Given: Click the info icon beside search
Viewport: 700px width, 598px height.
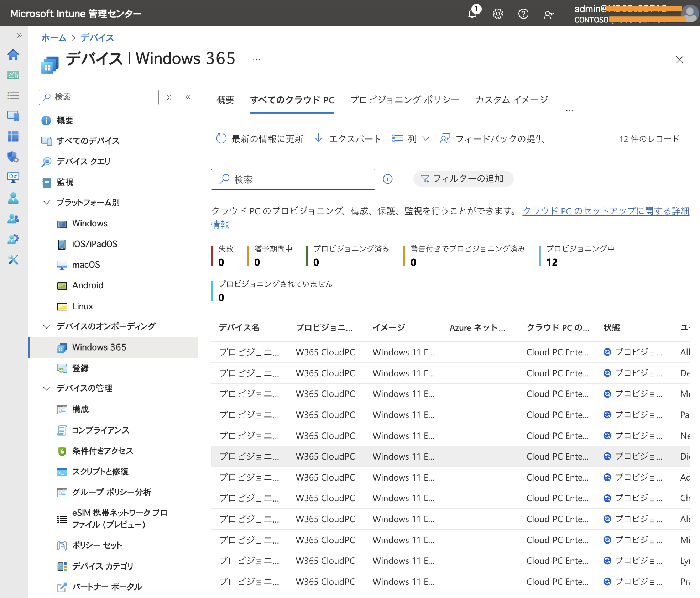Looking at the screenshot, I should click(x=388, y=179).
